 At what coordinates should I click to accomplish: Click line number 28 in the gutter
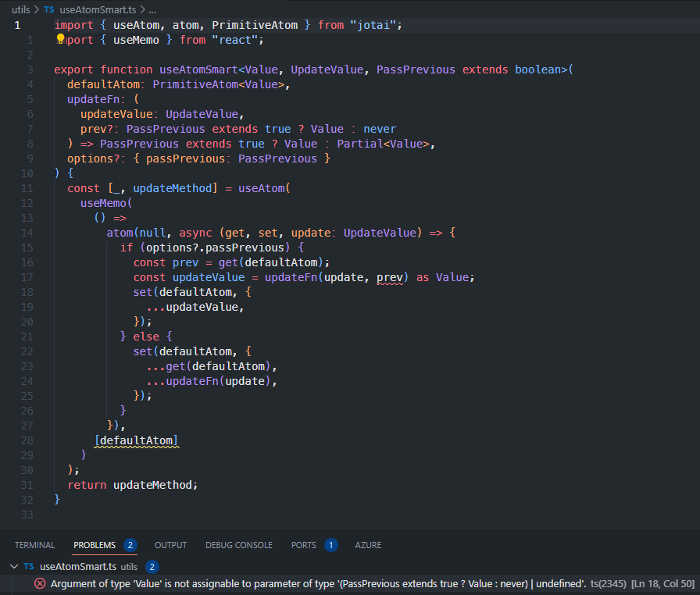[x=27, y=440]
